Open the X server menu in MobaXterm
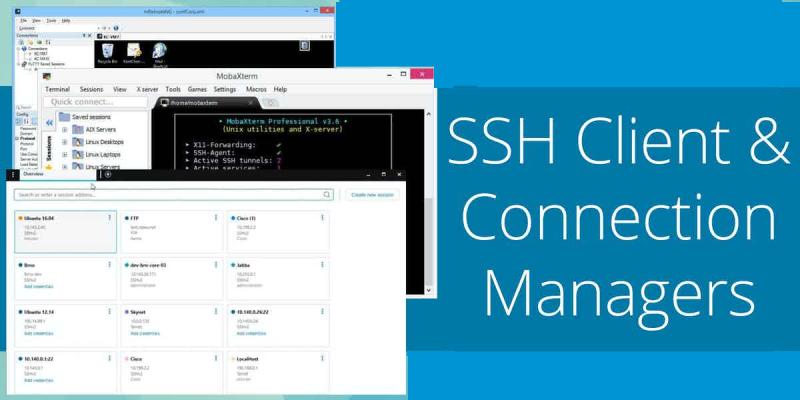 (x=147, y=89)
